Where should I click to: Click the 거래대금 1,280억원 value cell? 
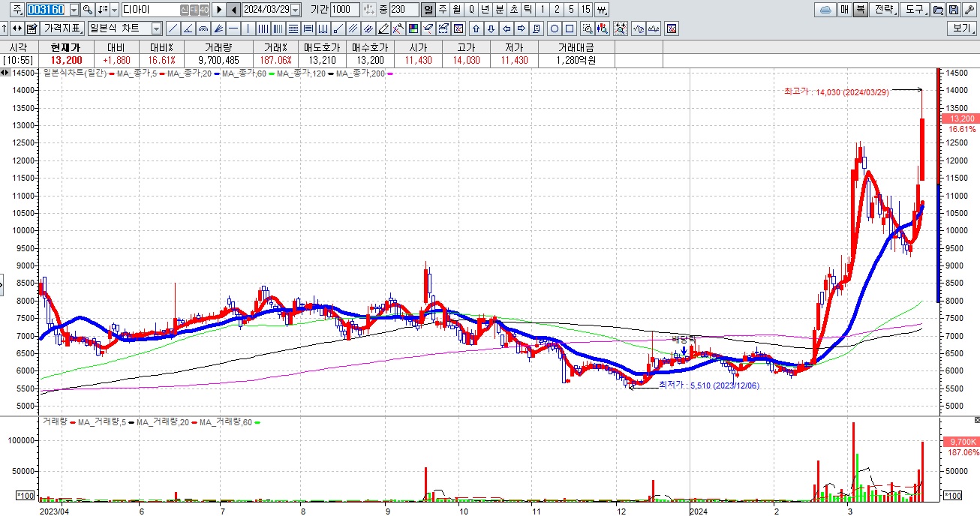tap(576, 60)
